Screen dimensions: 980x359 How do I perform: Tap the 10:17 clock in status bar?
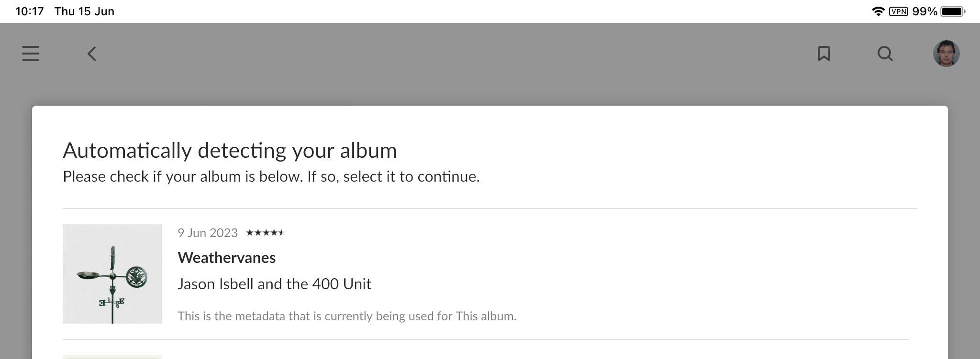click(x=30, y=11)
